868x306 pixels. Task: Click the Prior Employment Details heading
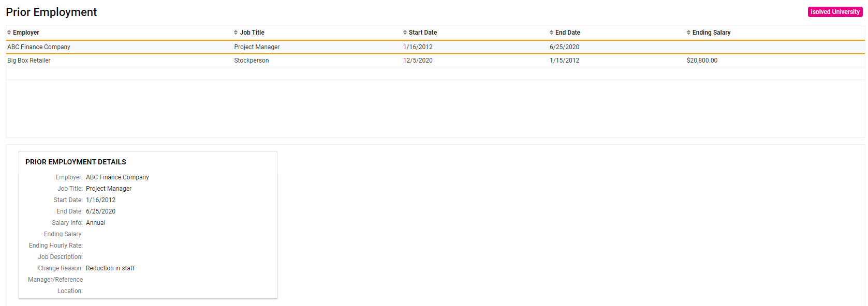coord(76,162)
